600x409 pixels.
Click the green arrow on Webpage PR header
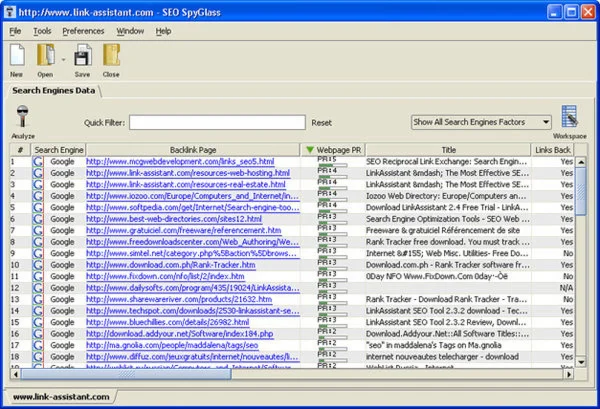tap(310, 149)
